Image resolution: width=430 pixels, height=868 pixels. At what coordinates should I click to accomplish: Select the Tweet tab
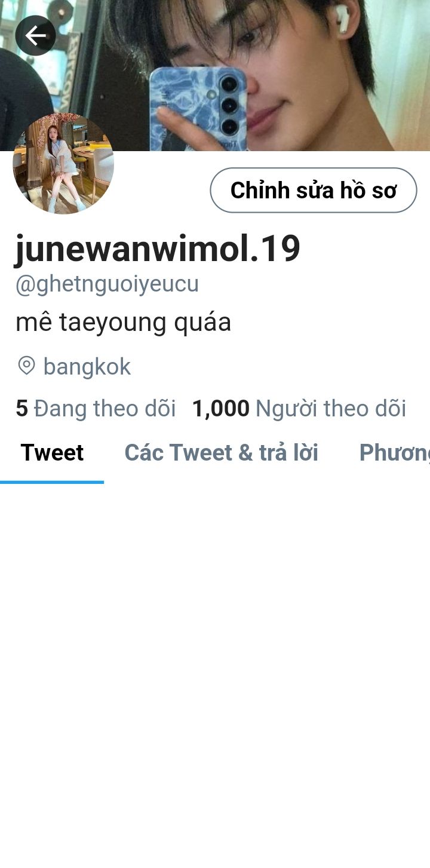(52, 453)
